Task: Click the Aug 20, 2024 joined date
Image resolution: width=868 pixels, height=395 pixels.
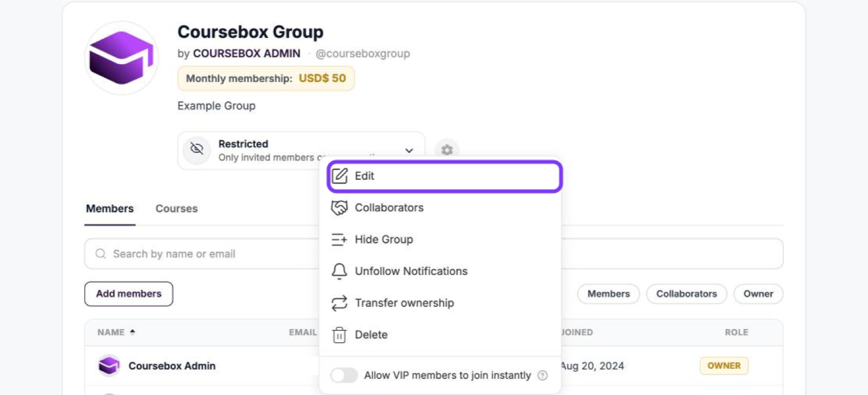Action: pos(592,366)
